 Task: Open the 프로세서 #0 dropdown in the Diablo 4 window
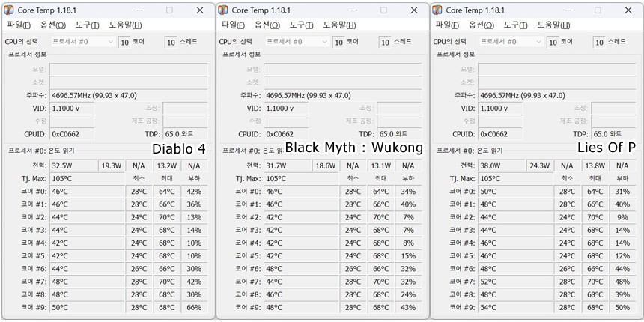coord(82,42)
